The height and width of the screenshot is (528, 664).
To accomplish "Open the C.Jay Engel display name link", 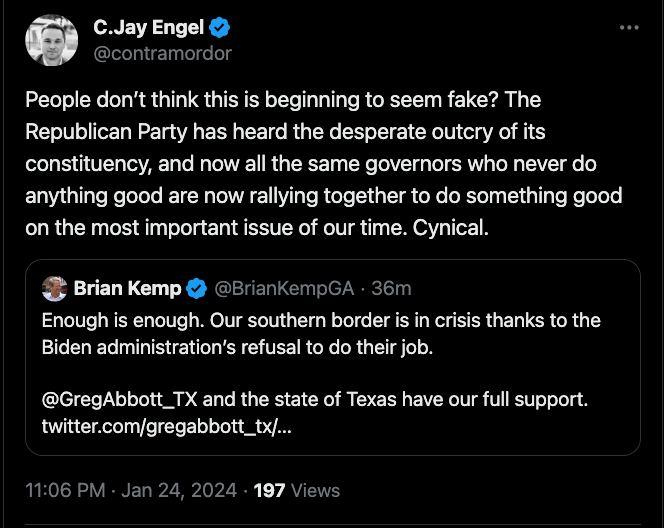I will pos(148,28).
